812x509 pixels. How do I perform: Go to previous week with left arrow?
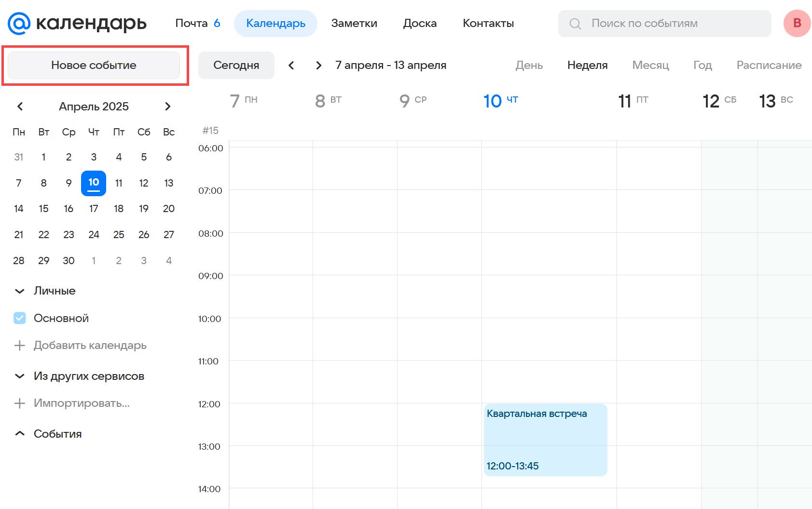tap(291, 65)
